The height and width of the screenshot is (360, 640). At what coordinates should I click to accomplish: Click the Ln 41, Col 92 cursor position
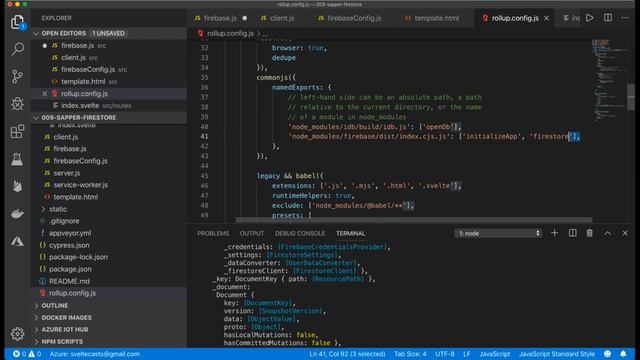pyautogui.click(x=347, y=354)
